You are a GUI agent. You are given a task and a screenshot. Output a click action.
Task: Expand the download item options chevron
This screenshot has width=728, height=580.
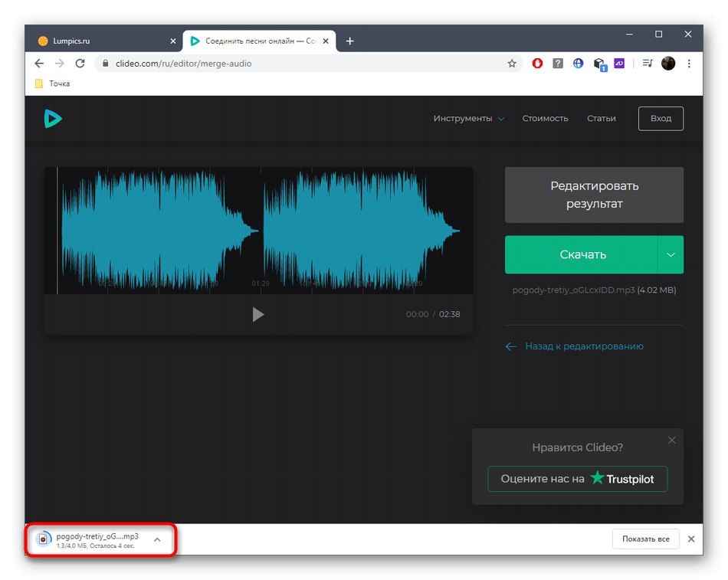pyautogui.click(x=157, y=539)
